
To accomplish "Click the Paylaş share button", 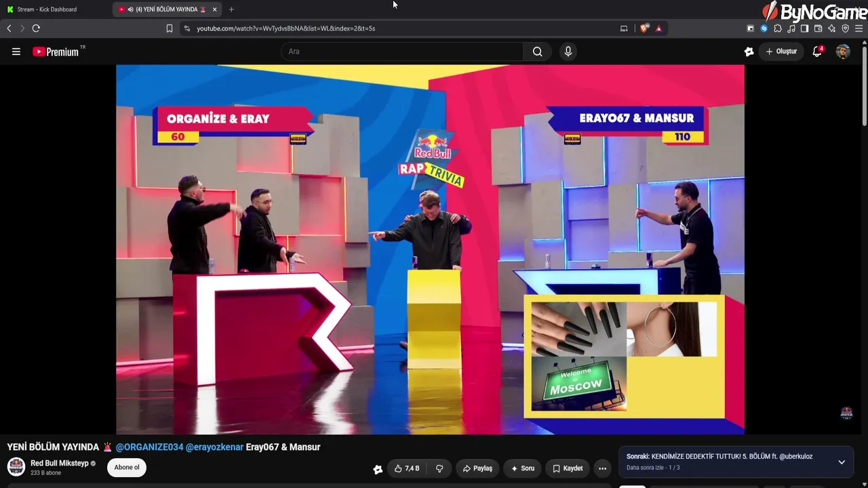I will click(477, 468).
